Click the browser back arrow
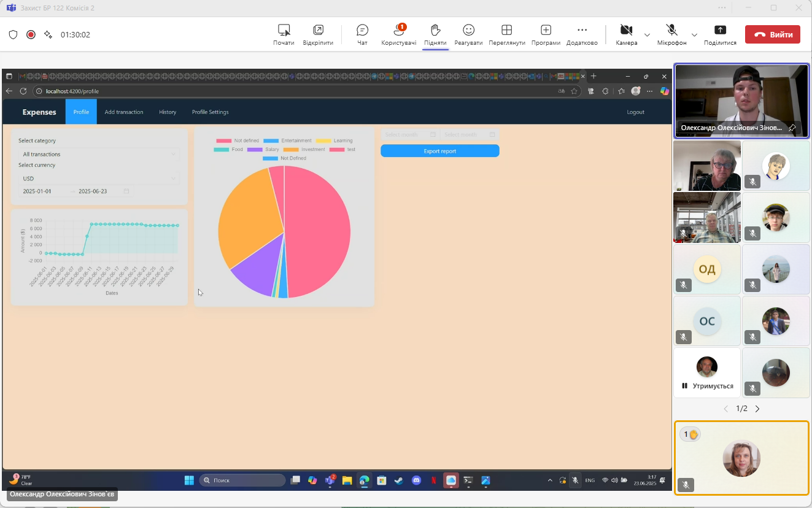The image size is (812, 508). click(9, 91)
